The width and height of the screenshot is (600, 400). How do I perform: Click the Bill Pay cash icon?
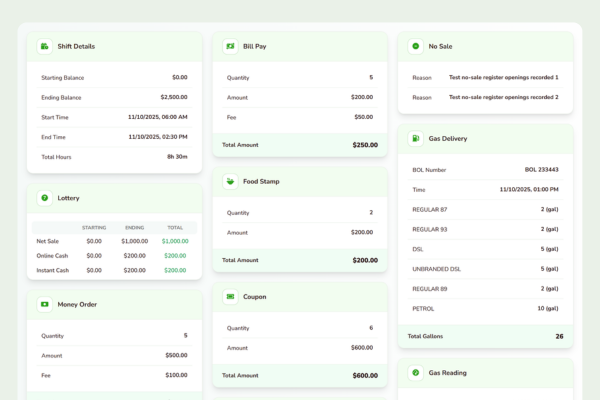[230, 46]
